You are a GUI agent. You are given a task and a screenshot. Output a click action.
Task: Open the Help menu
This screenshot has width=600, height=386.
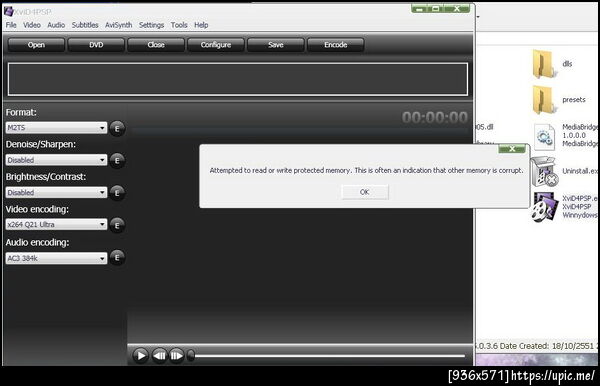coord(201,25)
